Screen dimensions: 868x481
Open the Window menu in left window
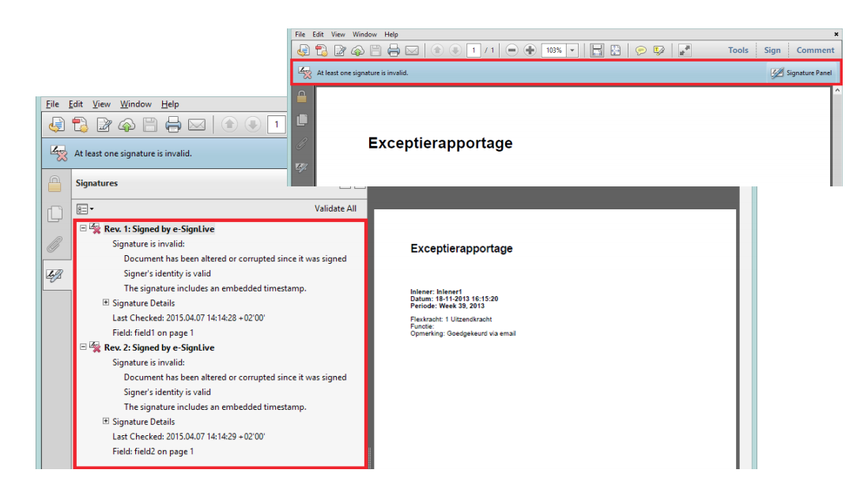tap(136, 104)
